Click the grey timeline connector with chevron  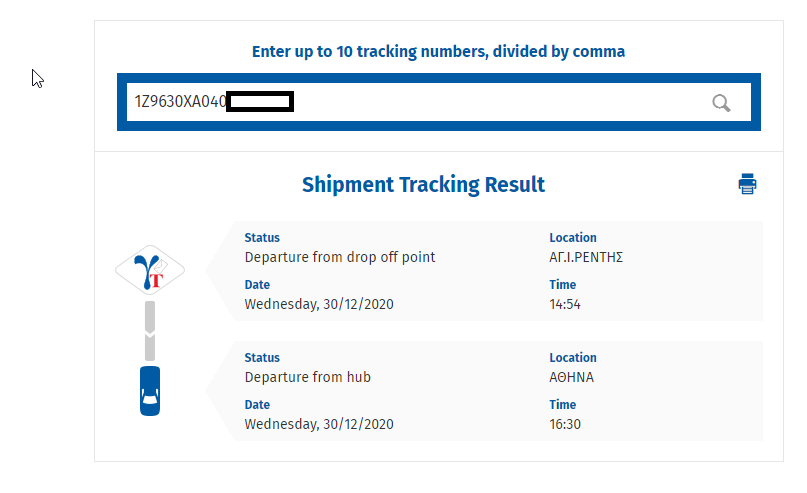tap(150, 331)
